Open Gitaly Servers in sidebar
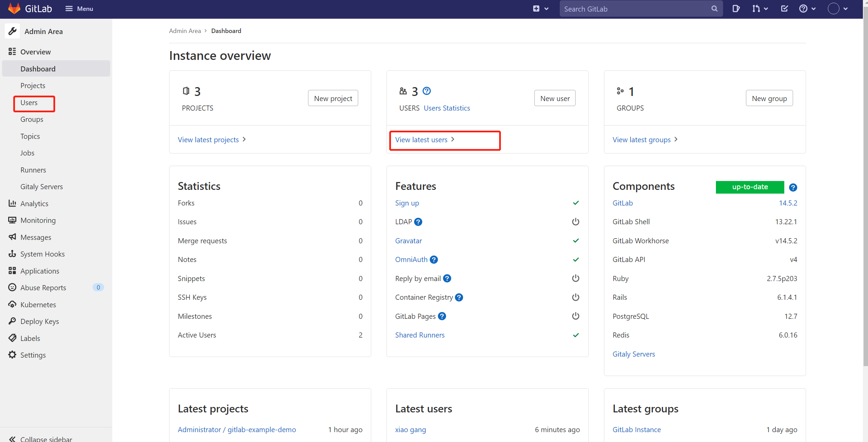The width and height of the screenshot is (868, 442). pyautogui.click(x=42, y=186)
